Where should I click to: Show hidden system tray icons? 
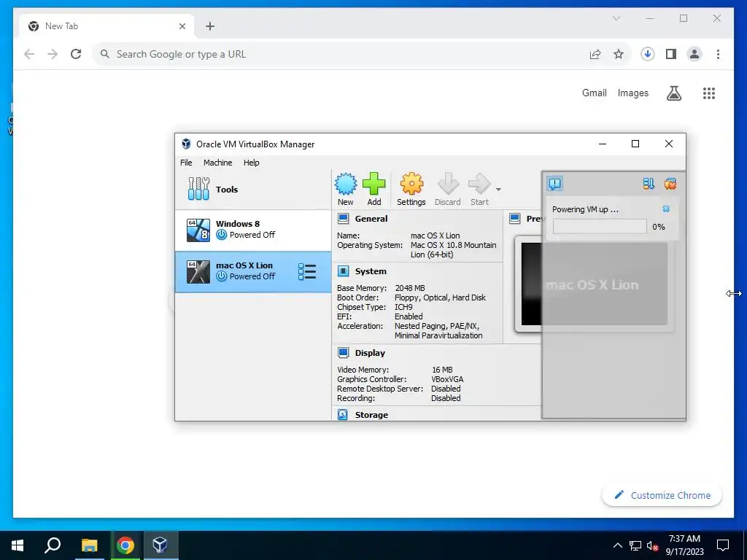coord(617,545)
